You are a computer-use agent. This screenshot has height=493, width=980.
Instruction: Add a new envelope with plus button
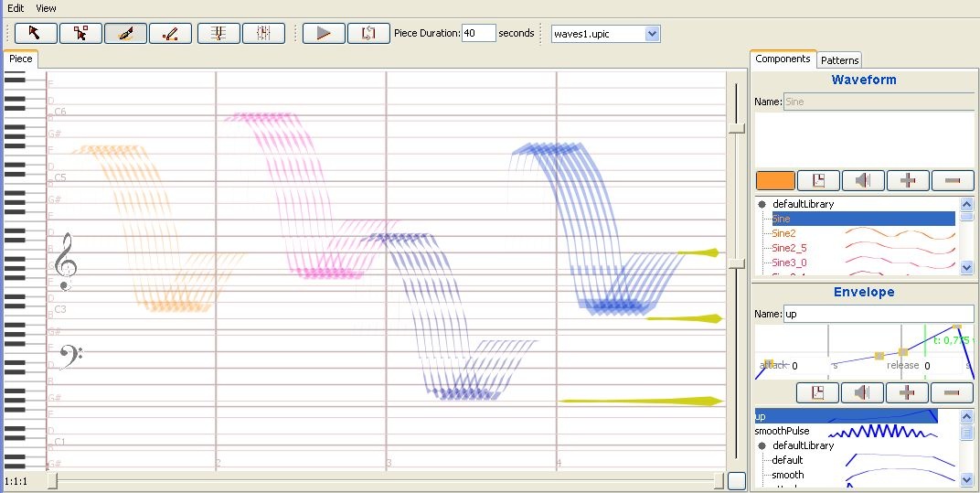pos(908,393)
